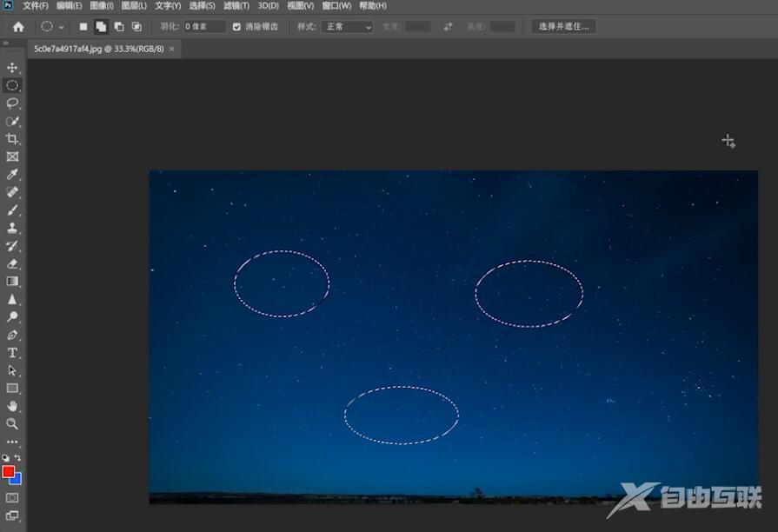Select the Clone Stamp tool
This screenshot has height=532, width=778.
point(12,228)
